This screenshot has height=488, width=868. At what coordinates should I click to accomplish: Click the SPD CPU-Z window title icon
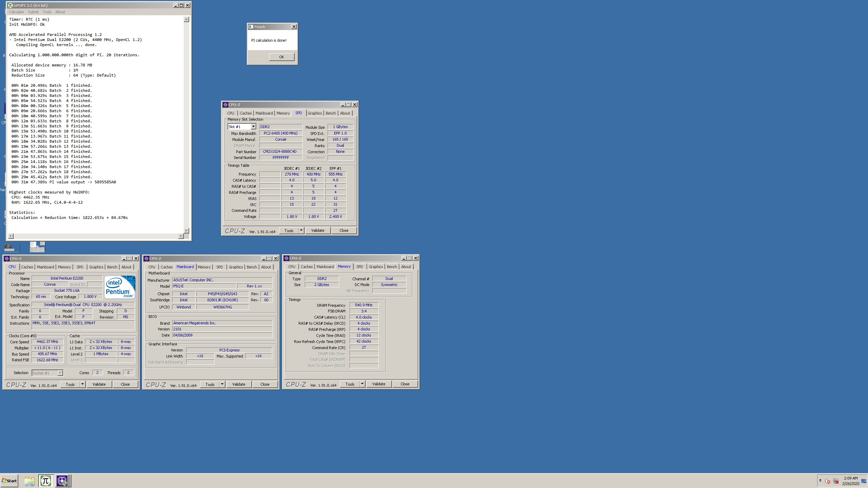(x=225, y=105)
